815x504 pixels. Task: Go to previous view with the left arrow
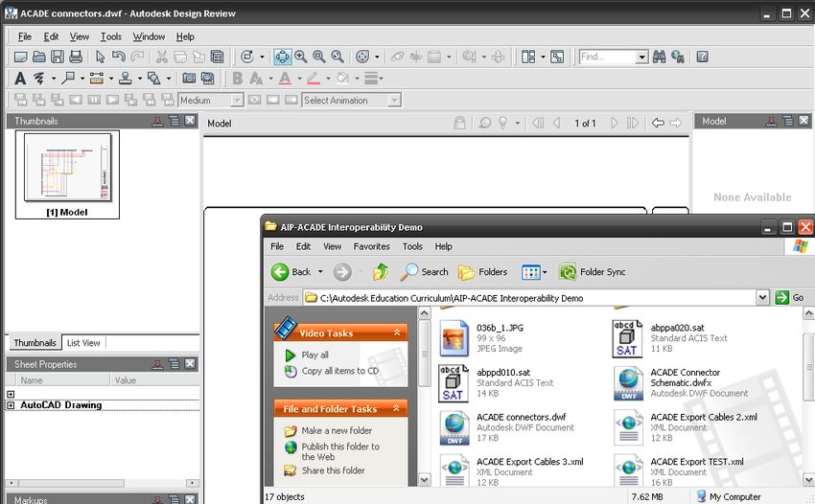[658, 124]
